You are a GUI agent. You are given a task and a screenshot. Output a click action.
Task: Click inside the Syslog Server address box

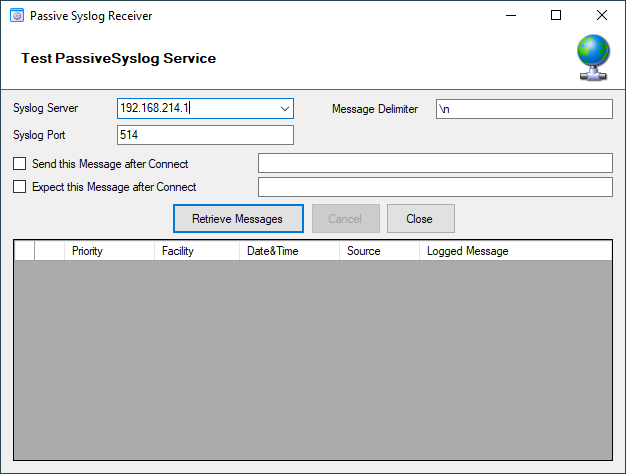pos(195,109)
